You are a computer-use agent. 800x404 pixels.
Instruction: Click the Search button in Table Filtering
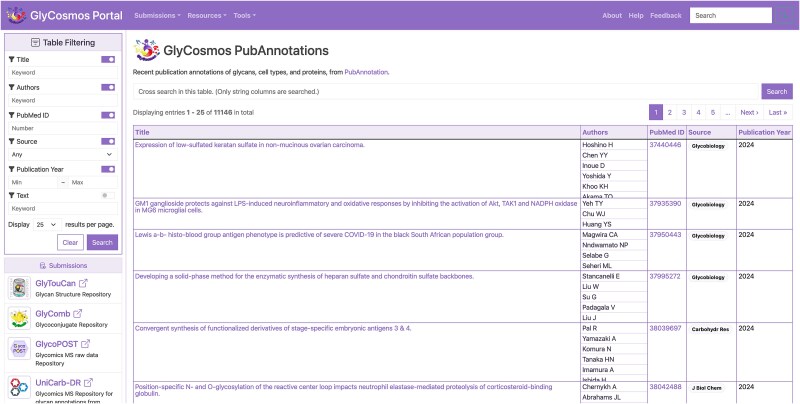102,242
